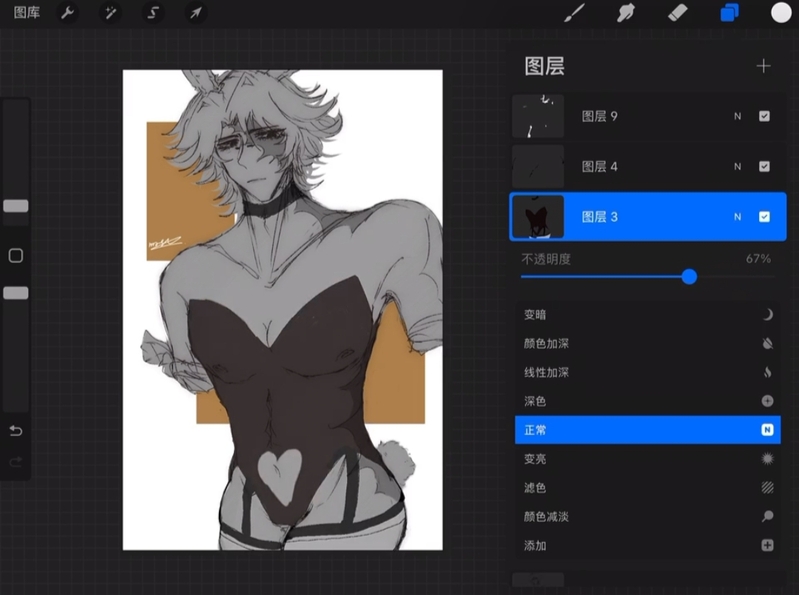Select the Brush tool
The image size is (799, 595).
coord(574,13)
